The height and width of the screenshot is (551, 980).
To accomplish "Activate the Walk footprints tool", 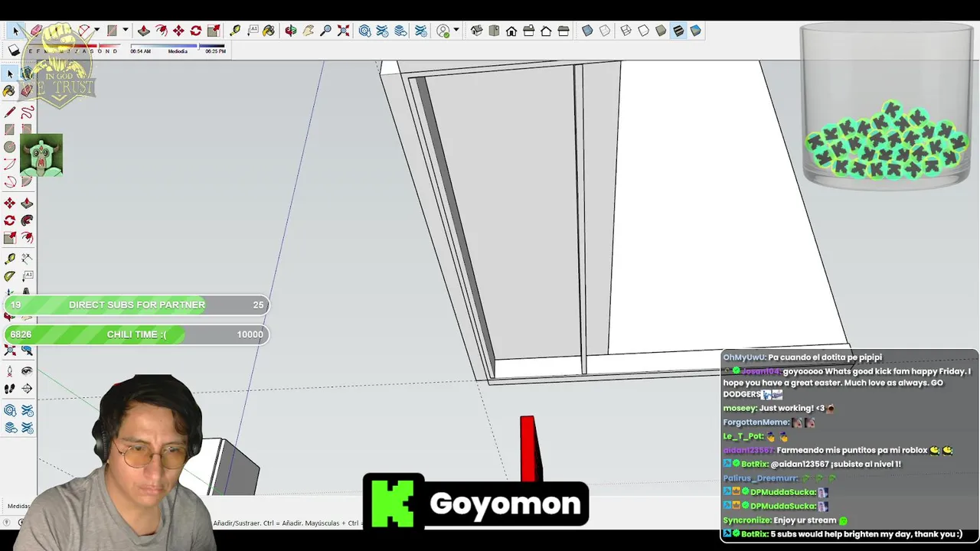I will tap(9, 388).
